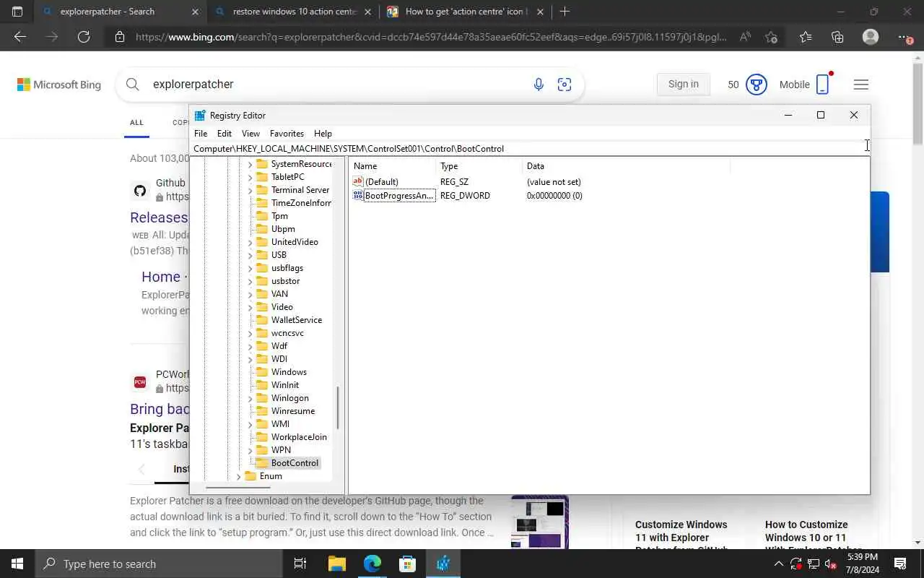Open Edge tab actions menu icon
The width and height of the screenshot is (924, 578).
coord(17,12)
